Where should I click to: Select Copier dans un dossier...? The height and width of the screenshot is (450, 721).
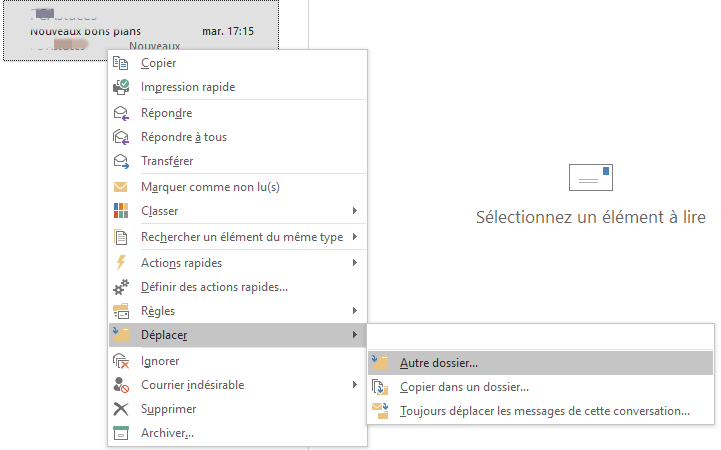point(464,387)
